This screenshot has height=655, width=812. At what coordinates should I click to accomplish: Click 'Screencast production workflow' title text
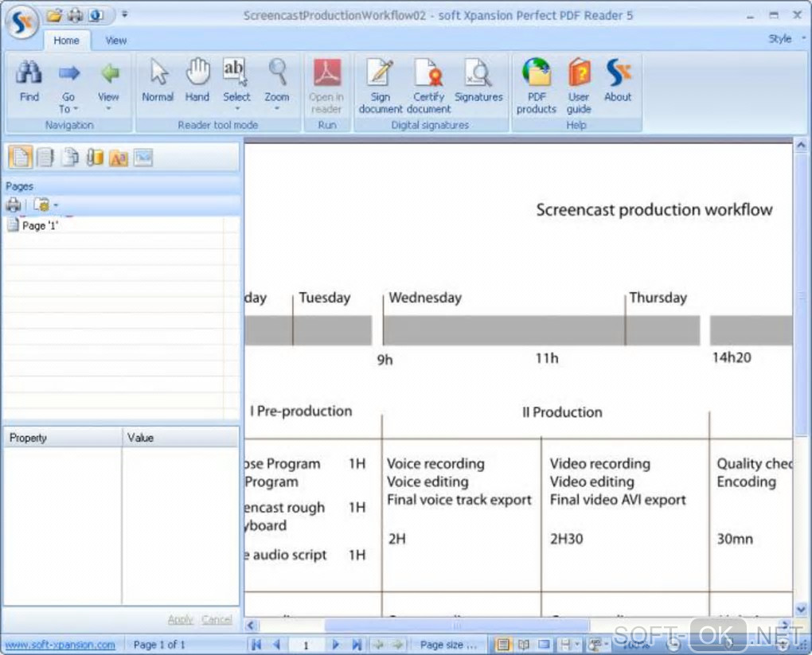point(654,209)
